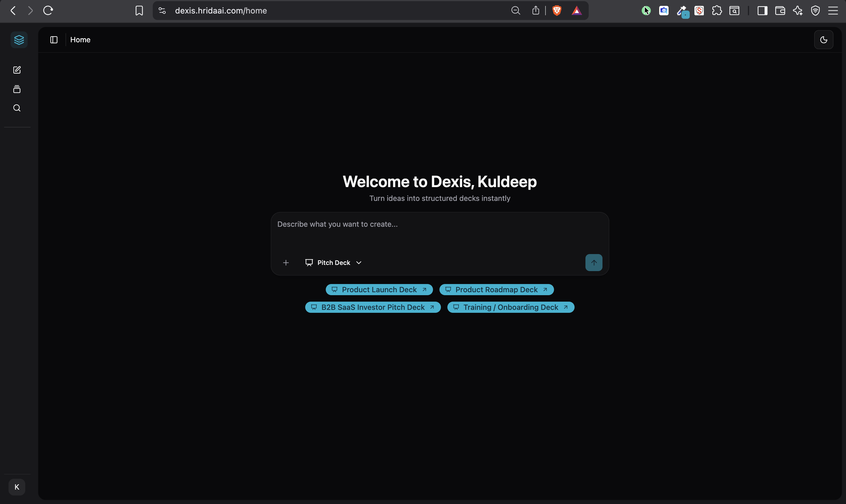Select the new deck compose icon
This screenshot has width=846, height=504.
pyautogui.click(x=17, y=70)
